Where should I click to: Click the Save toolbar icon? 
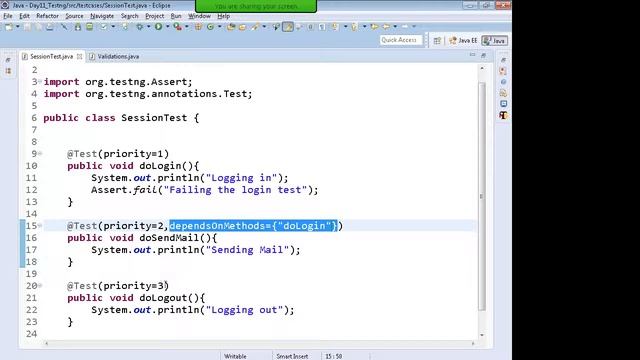27,27
